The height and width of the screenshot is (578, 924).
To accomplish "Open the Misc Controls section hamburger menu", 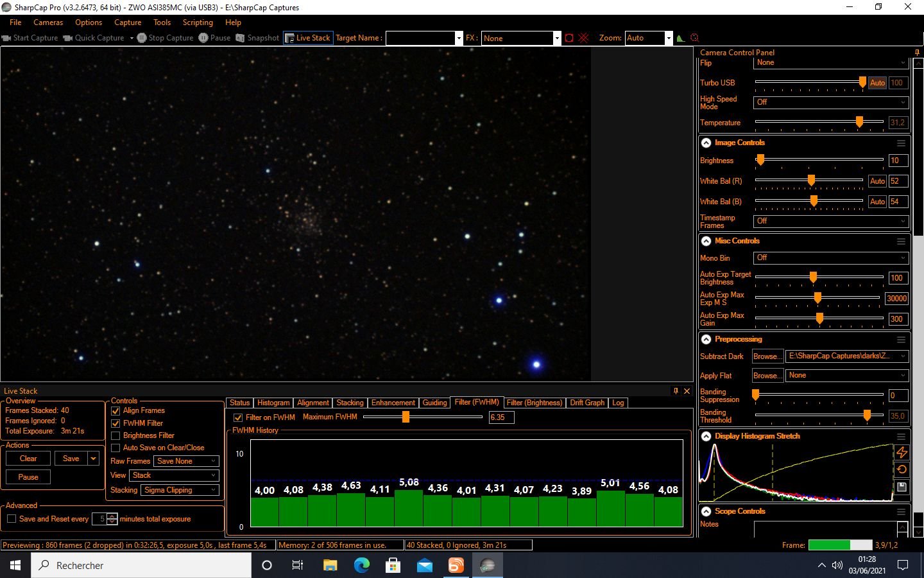I will click(901, 241).
